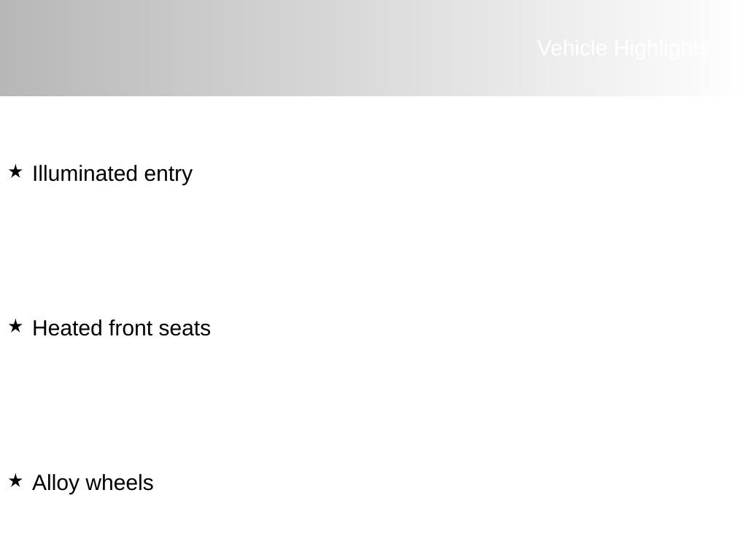Click the star bullet beside Heated front seats
The width and height of the screenshot is (747, 560).
point(15,327)
